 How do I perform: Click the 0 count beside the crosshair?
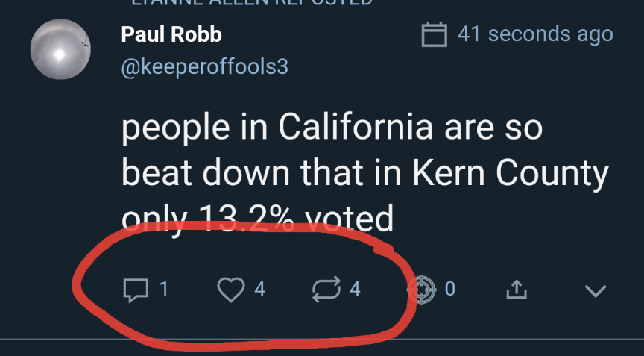[449, 289]
